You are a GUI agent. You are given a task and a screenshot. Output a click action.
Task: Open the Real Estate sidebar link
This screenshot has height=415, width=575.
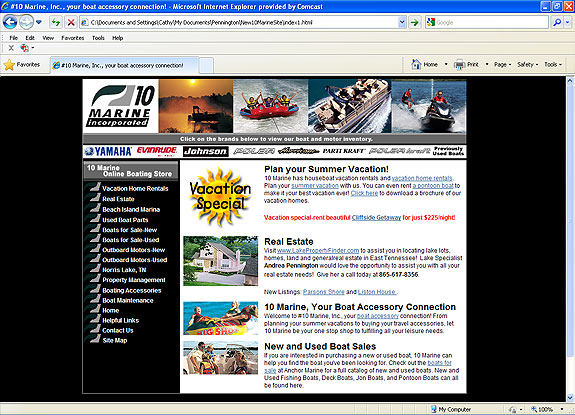[118, 199]
